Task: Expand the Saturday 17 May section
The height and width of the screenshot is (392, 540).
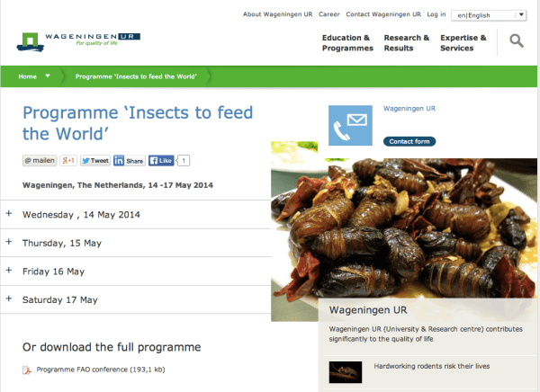Action: (x=136, y=299)
